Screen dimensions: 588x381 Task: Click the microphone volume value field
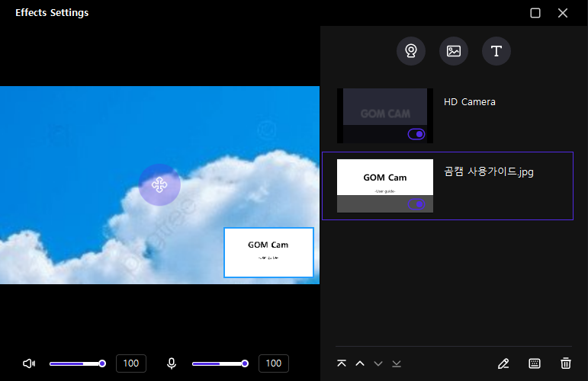(274, 363)
